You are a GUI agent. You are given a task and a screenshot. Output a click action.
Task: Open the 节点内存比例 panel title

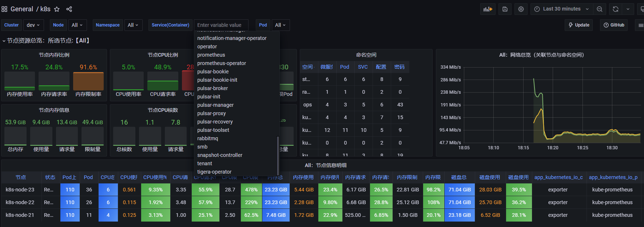(x=54, y=55)
